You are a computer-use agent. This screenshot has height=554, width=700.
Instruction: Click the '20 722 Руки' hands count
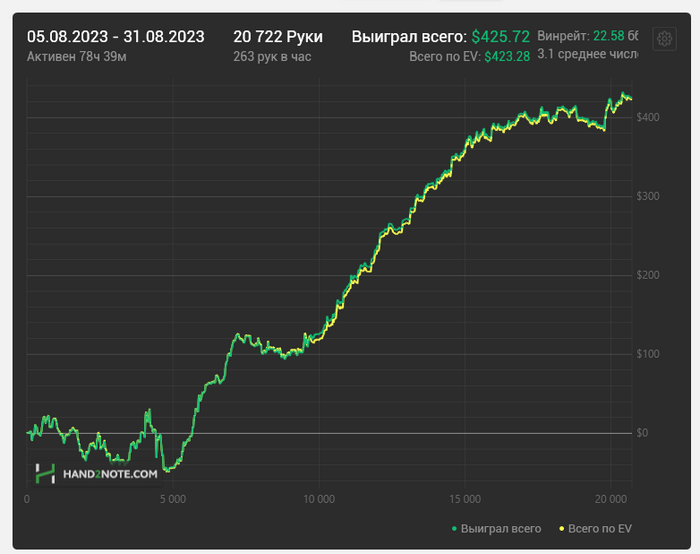pyautogui.click(x=278, y=37)
